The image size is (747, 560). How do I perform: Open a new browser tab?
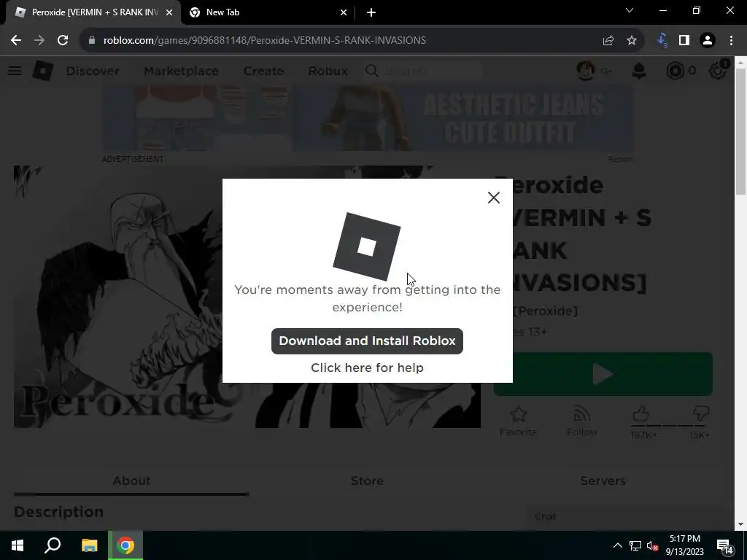tap(371, 12)
